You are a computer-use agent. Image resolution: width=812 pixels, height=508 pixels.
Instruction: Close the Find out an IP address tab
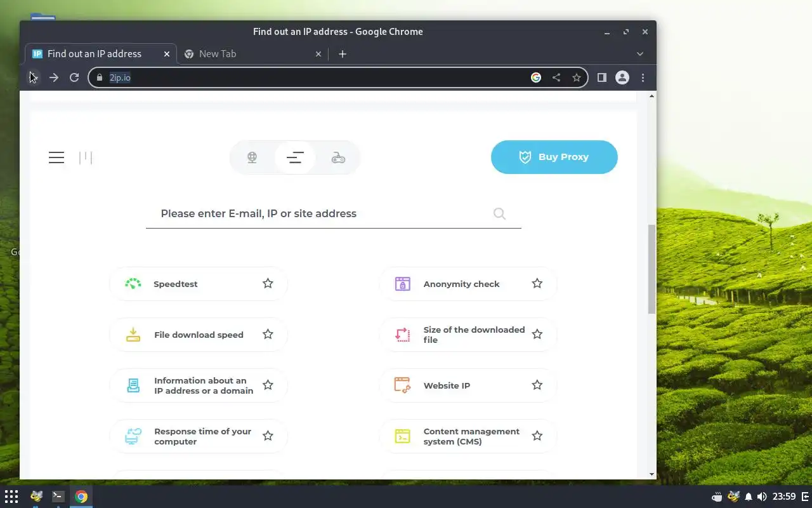point(167,54)
